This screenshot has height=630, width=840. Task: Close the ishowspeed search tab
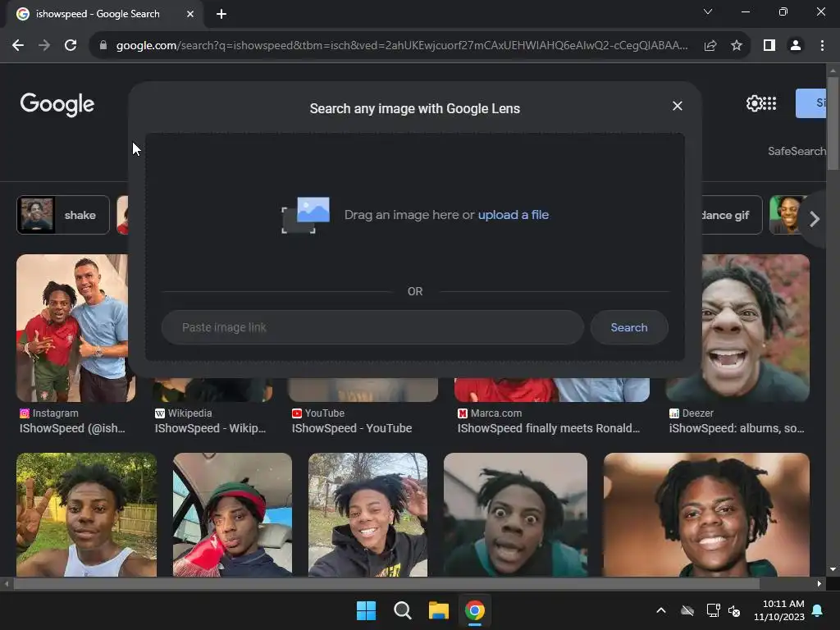[x=190, y=14]
